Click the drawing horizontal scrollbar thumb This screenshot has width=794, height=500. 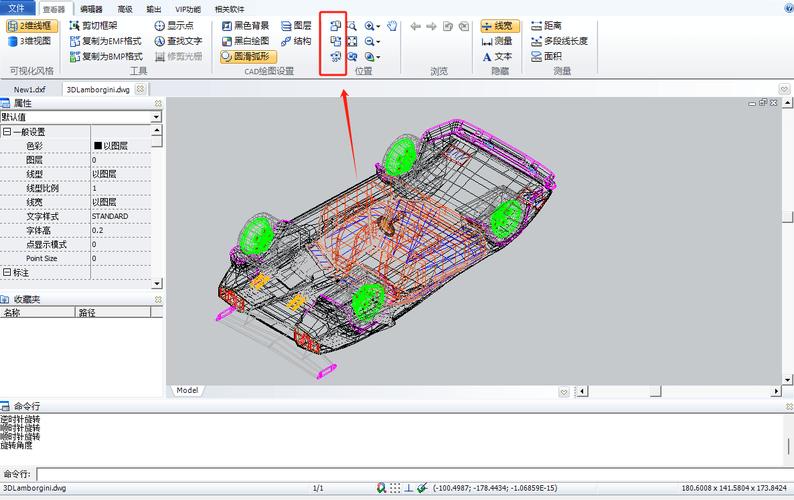655,392
